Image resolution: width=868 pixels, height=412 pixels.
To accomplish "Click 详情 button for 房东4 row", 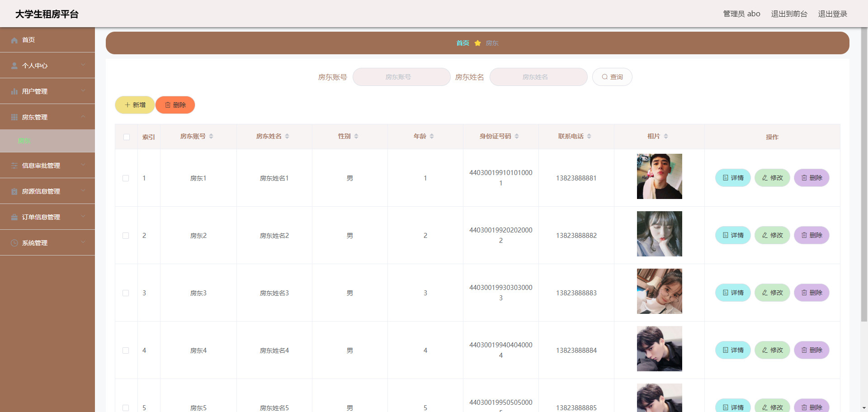I will coord(733,350).
